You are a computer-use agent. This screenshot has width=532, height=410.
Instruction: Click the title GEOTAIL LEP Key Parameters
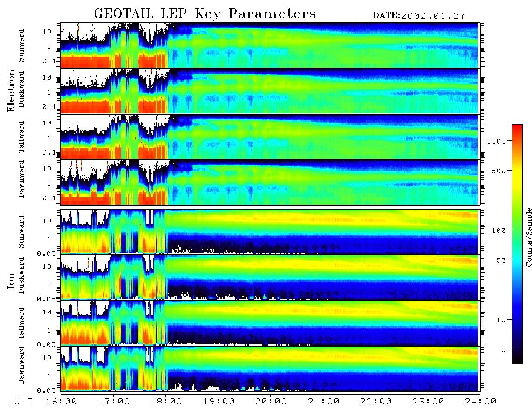[205, 14]
